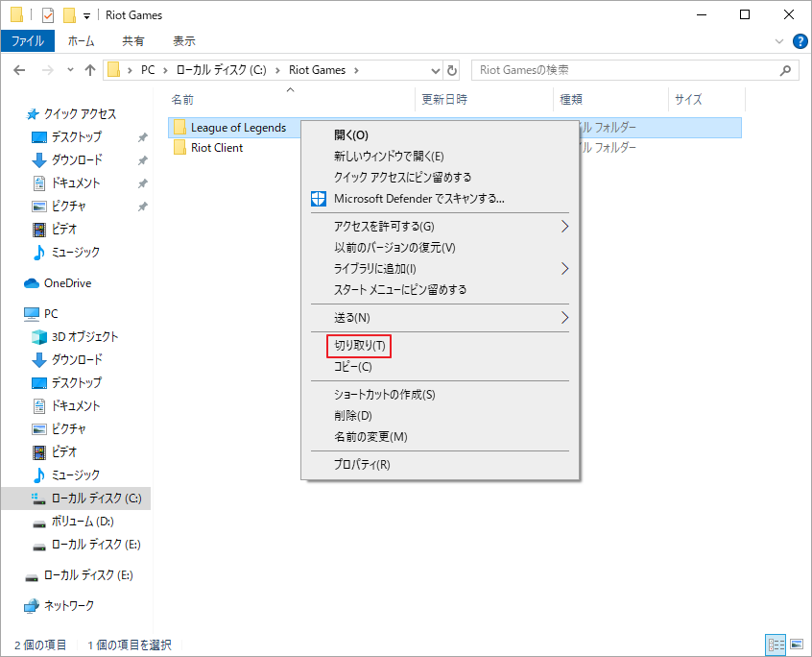Open pinned ピクチャ under Quick Access

tap(60, 207)
